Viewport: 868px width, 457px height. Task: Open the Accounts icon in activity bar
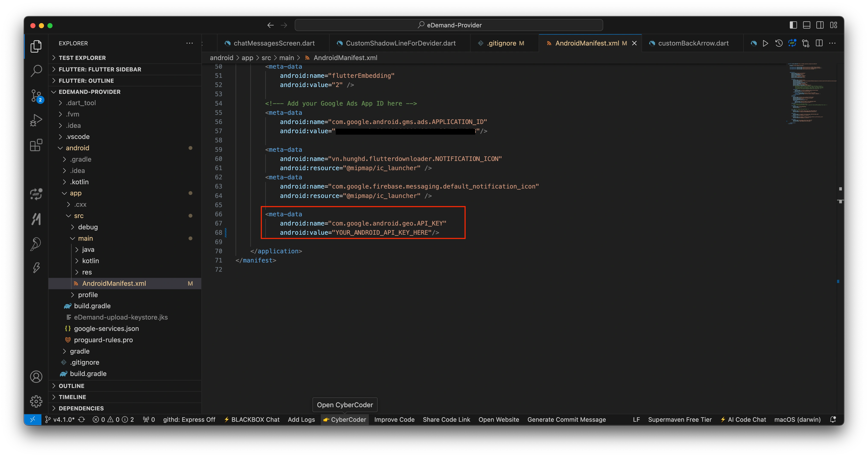(36, 376)
